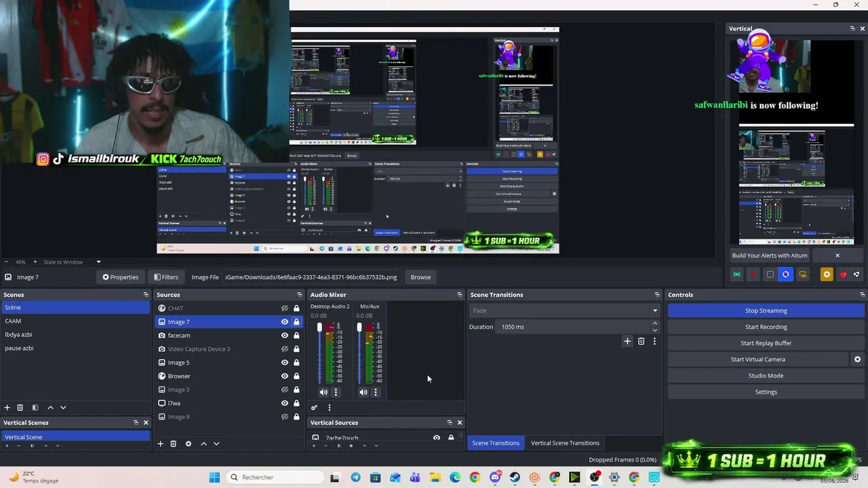868x488 pixels.
Task: Enable Studio Mode
Action: pos(766,375)
